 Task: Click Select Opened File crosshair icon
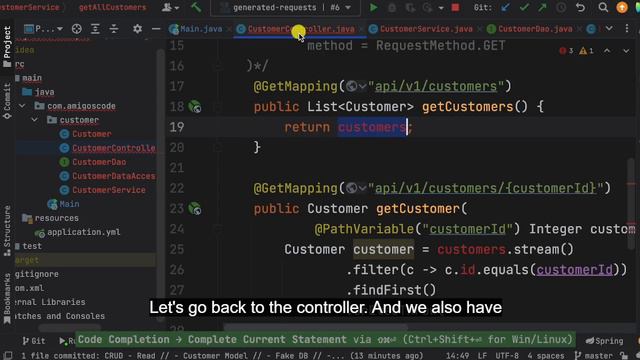click(x=76, y=29)
